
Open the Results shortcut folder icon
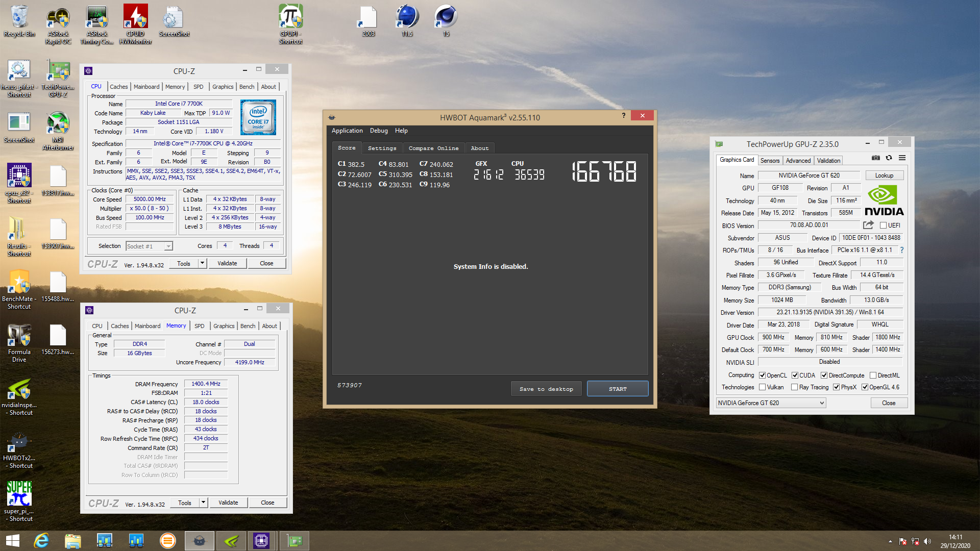(x=19, y=237)
